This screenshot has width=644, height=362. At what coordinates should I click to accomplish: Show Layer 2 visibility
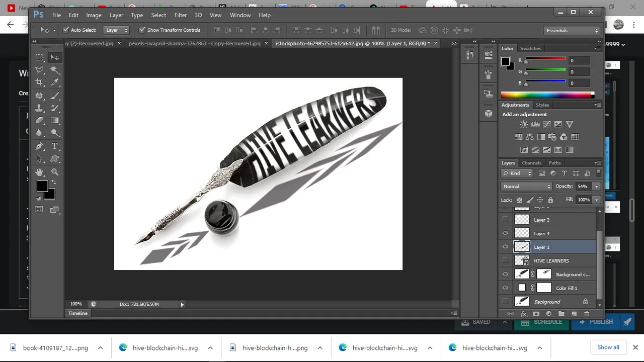click(x=506, y=220)
